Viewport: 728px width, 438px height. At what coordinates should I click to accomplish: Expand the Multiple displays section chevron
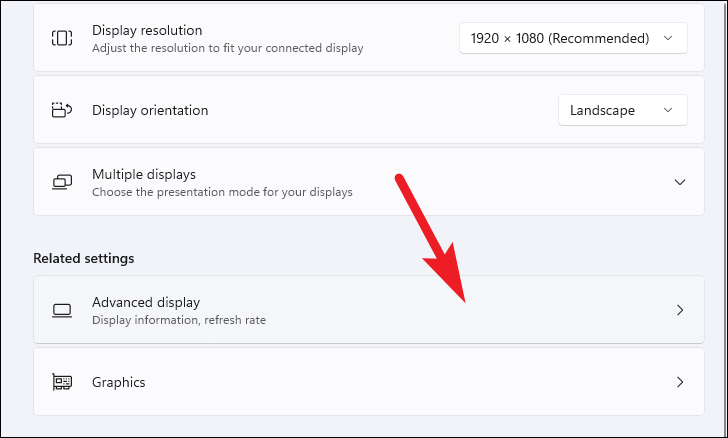(x=680, y=182)
